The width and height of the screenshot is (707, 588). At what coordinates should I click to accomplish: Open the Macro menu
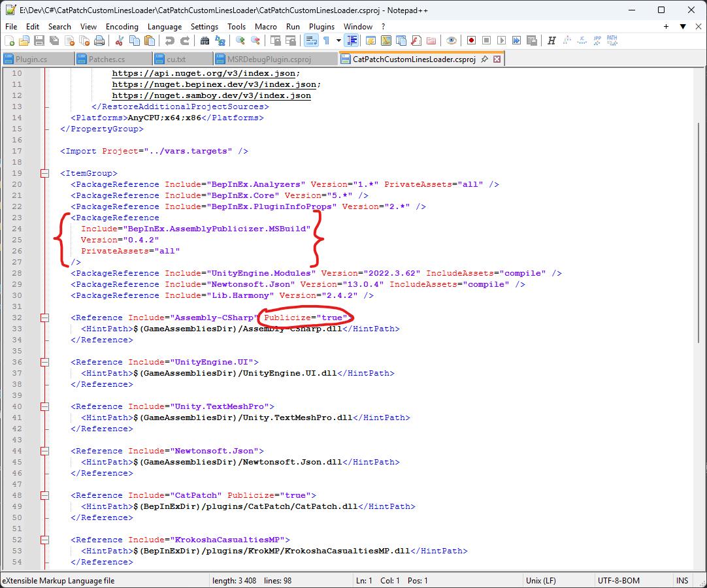click(265, 27)
